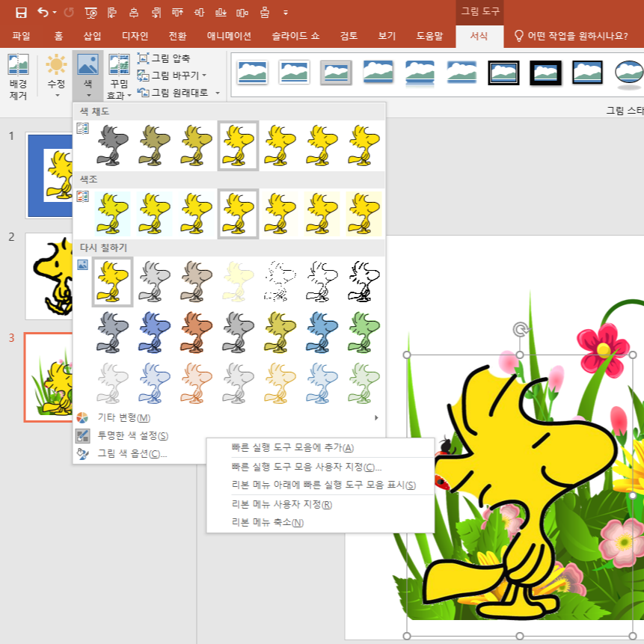
Task: Open the undo history dropdown arrow
Action: pyautogui.click(x=55, y=13)
